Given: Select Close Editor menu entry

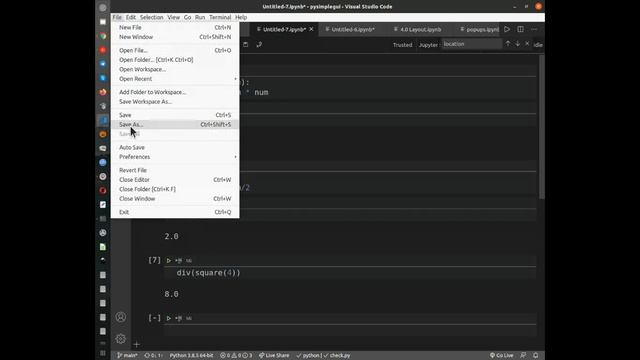Looking at the screenshot, I should (x=175, y=180).
